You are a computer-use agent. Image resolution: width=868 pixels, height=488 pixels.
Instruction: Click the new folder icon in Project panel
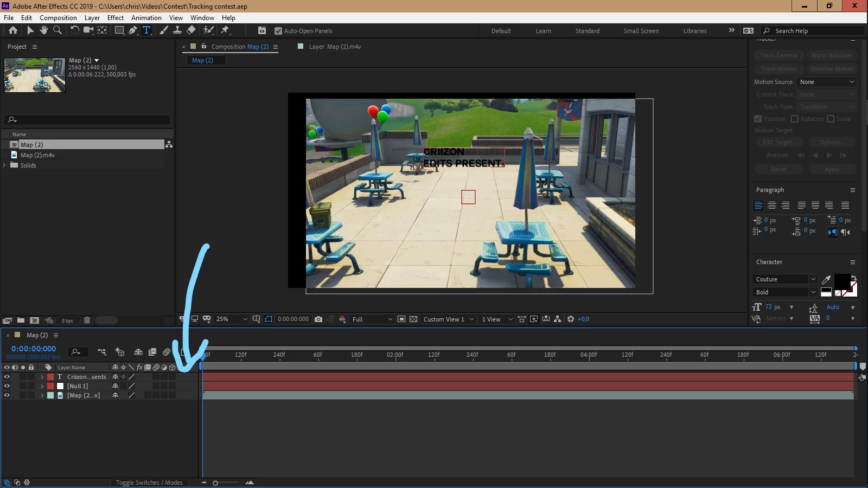point(21,320)
